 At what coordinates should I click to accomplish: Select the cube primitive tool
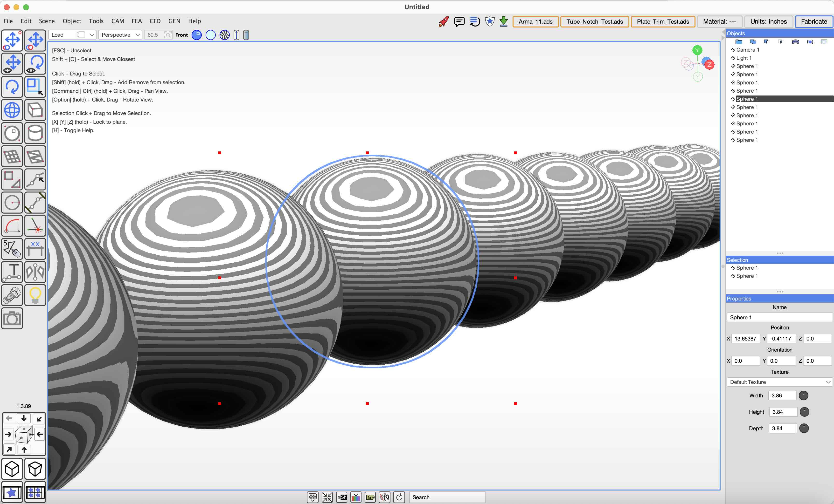pyautogui.click(x=35, y=110)
